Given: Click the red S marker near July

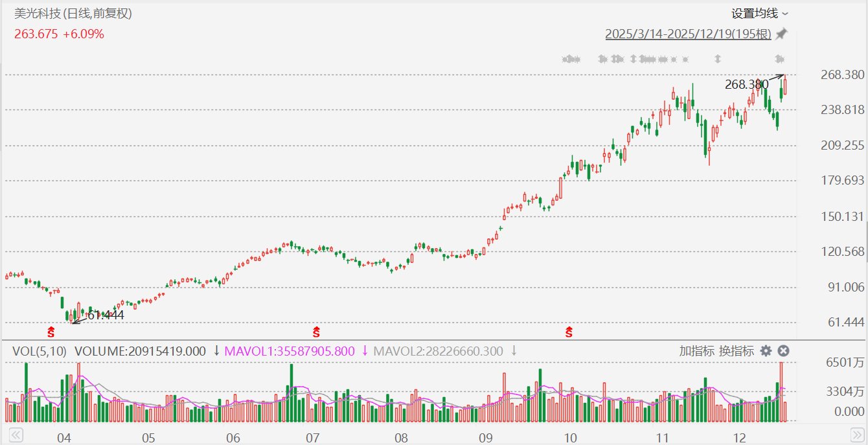Looking at the screenshot, I should pyautogui.click(x=316, y=332).
